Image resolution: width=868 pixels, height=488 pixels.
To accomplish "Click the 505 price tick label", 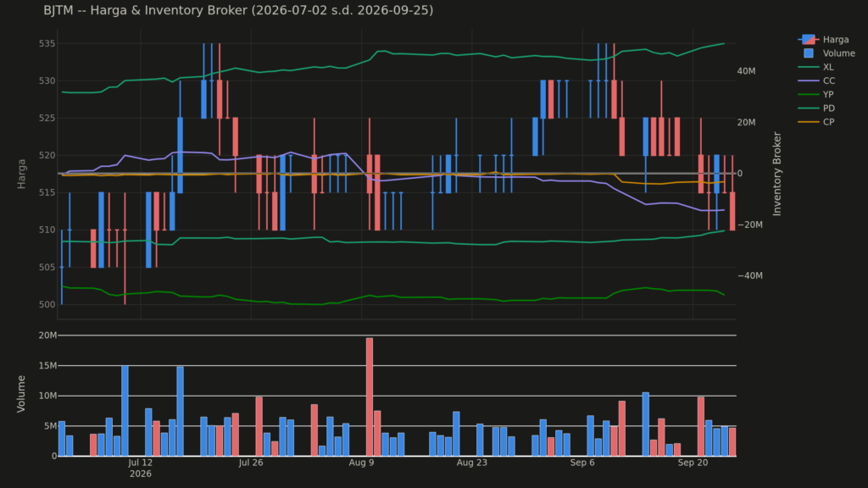I will (47, 267).
